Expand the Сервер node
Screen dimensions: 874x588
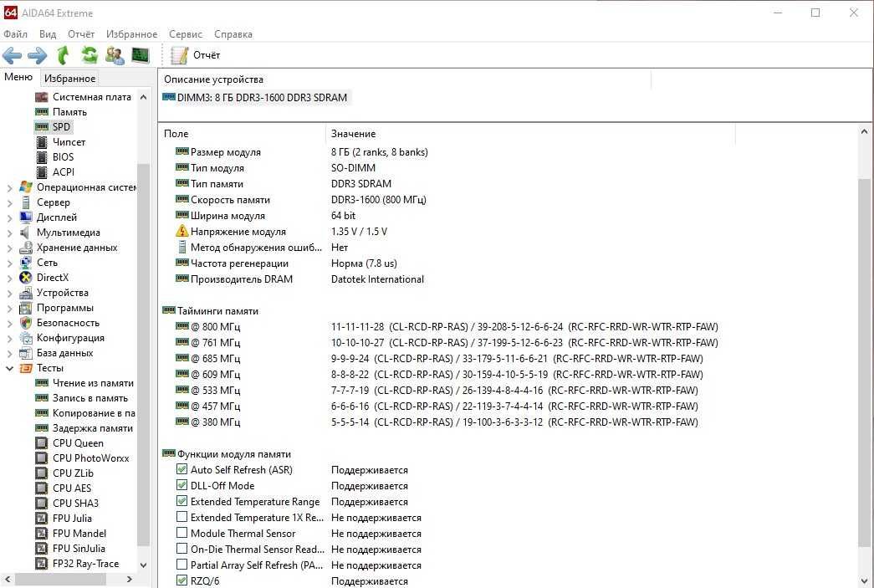(x=9, y=203)
